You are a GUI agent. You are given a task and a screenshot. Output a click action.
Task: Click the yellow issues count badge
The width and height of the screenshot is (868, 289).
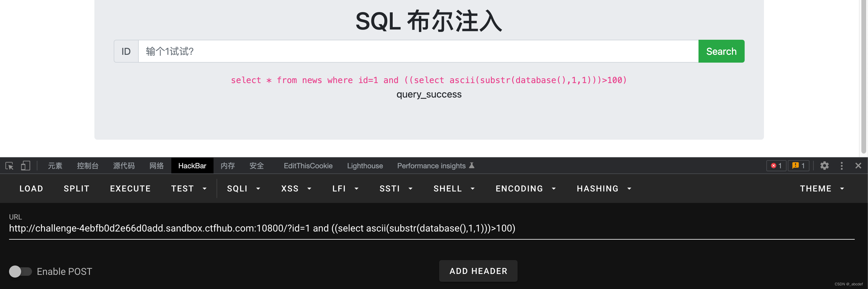point(798,166)
